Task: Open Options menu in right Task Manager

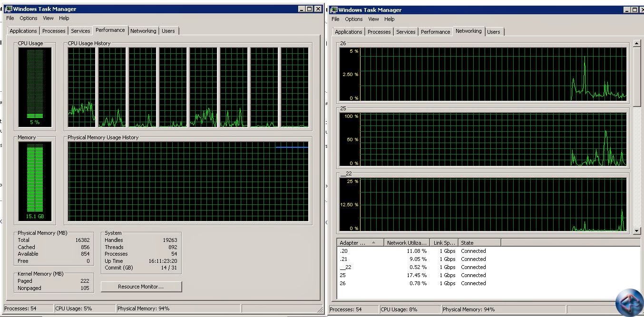Action: (354, 19)
